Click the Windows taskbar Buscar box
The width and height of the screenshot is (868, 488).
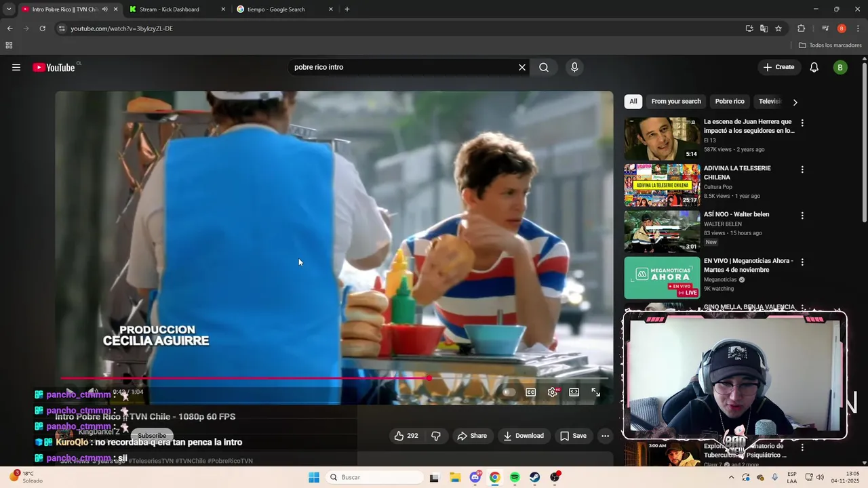pos(374,477)
